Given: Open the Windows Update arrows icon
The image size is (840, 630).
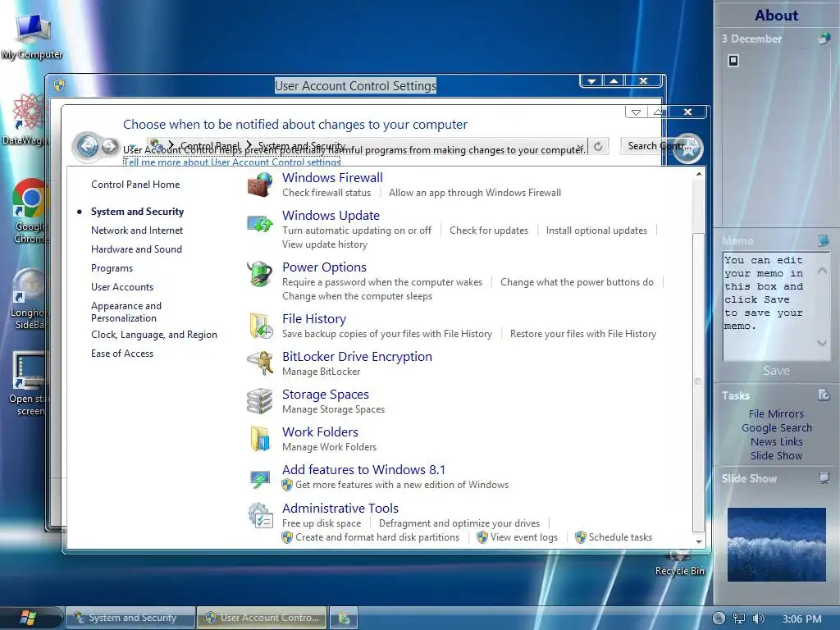Looking at the screenshot, I should (260, 223).
